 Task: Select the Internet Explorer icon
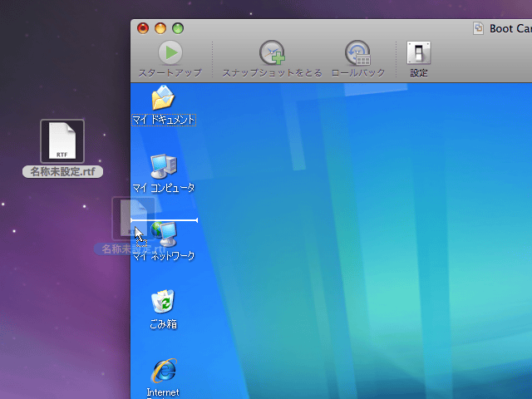[x=165, y=371]
